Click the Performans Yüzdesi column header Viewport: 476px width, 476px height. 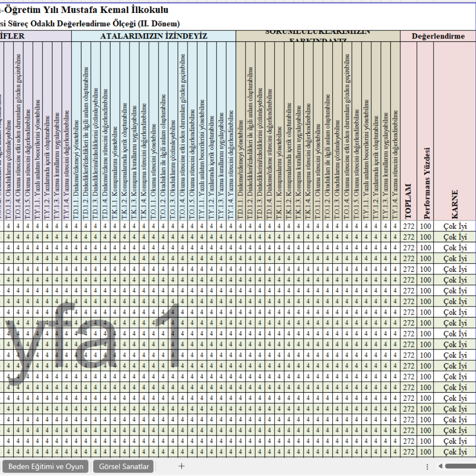coord(425,131)
